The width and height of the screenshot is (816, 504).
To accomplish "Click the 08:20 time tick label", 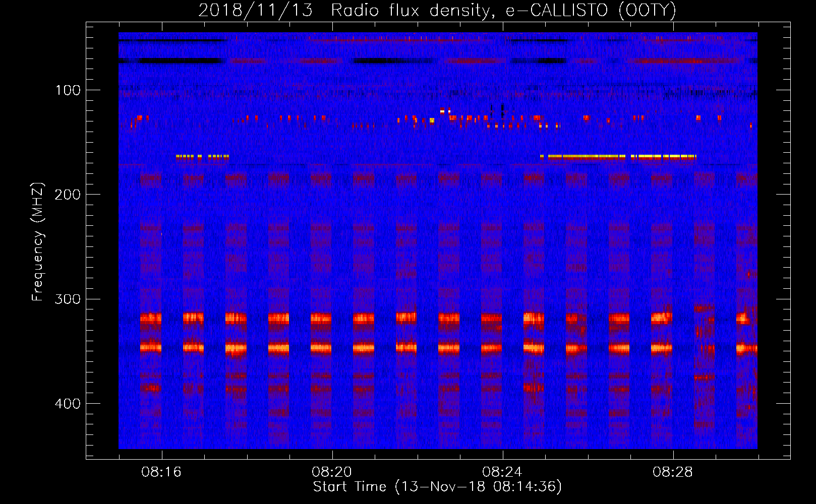I will 332,472.
